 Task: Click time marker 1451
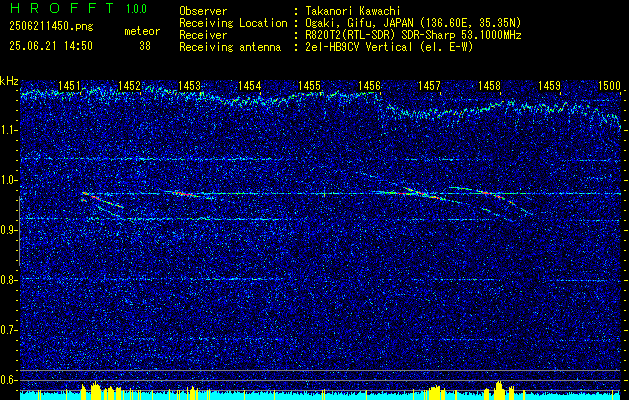(69, 86)
